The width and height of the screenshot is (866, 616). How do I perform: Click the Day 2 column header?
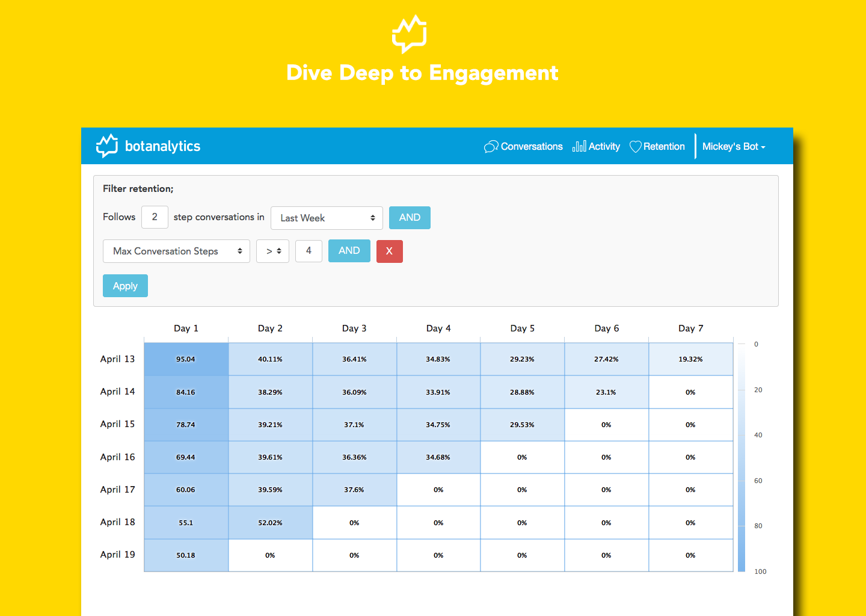[x=270, y=328]
